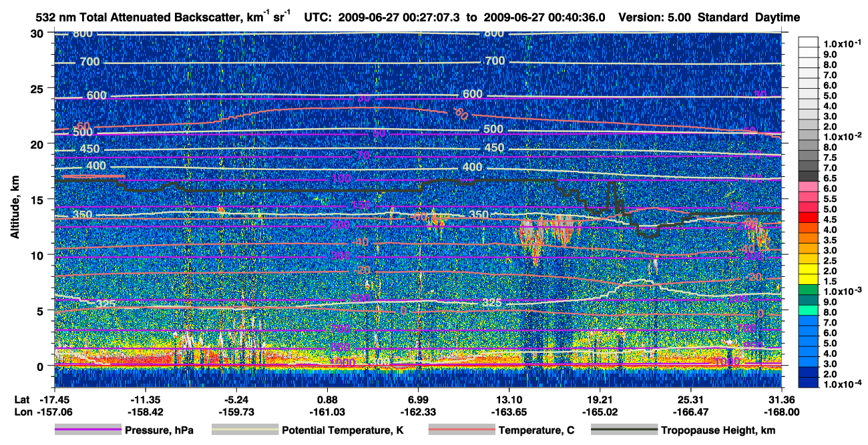Screen dimensions: 868x445
Task: Click longitude value -159.73
Action: click(x=236, y=412)
